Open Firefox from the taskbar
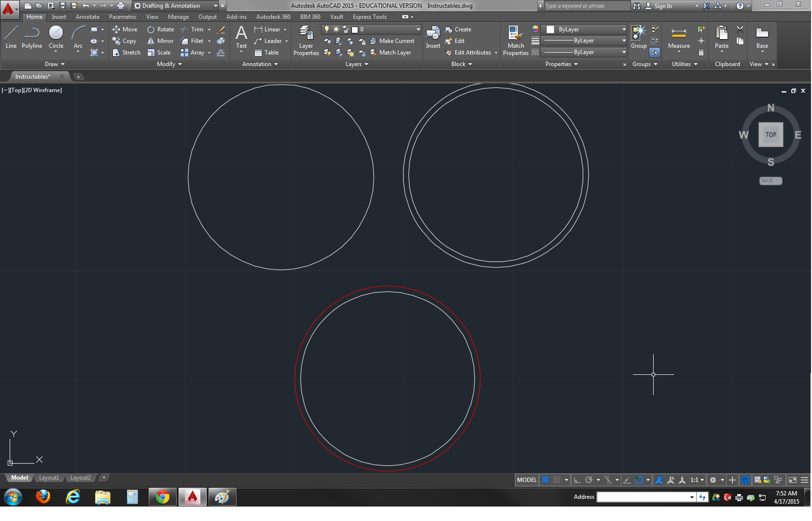Screen dimensions: 812x521 point(43,497)
